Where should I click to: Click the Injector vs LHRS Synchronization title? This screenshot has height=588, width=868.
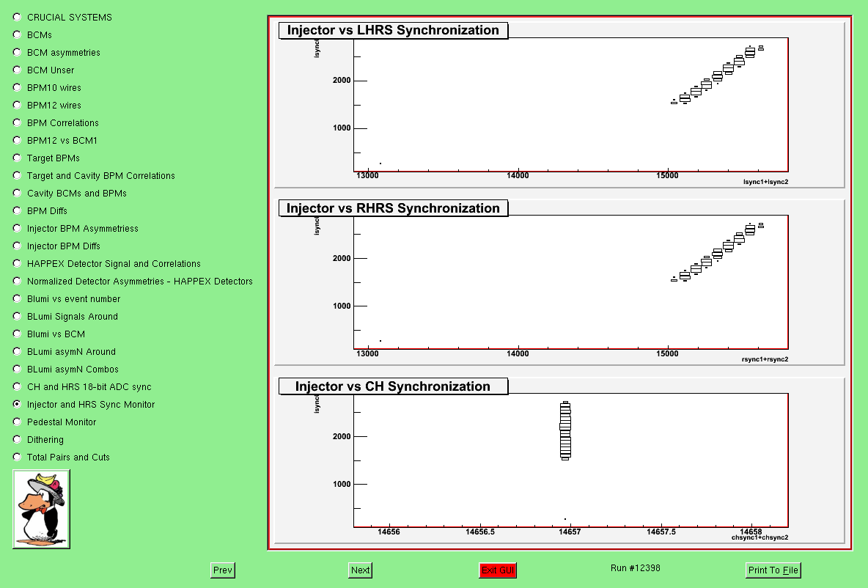(393, 30)
